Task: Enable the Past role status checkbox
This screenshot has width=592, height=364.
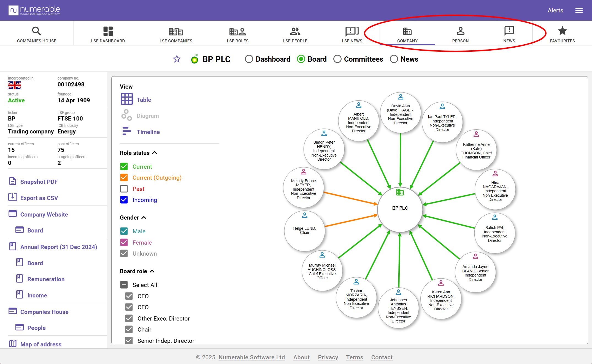Action: [x=124, y=189]
